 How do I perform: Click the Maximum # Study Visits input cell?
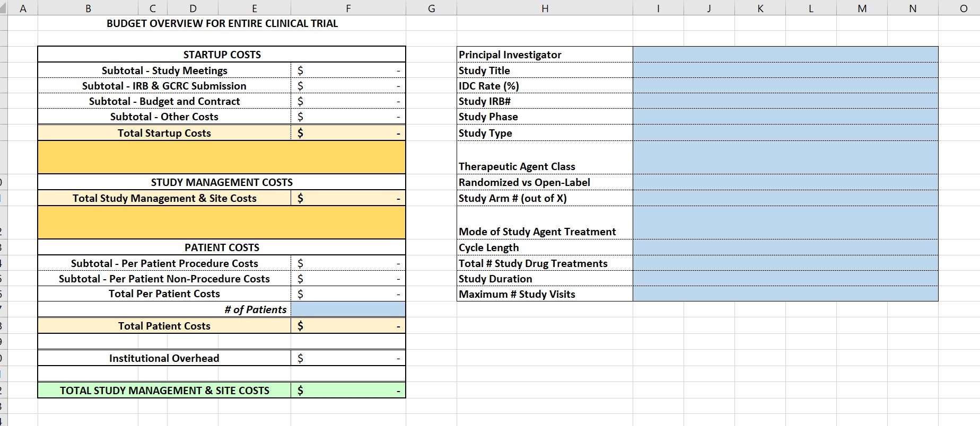click(x=785, y=294)
